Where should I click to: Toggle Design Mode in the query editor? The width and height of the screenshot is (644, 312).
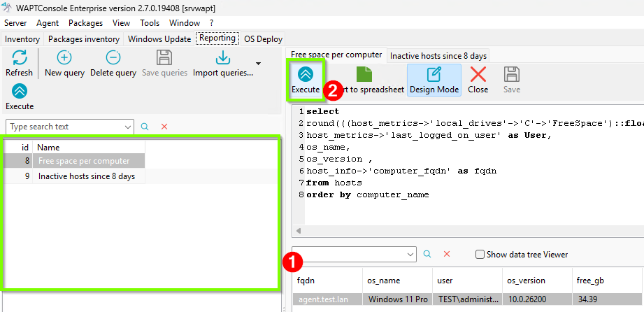point(434,80)
